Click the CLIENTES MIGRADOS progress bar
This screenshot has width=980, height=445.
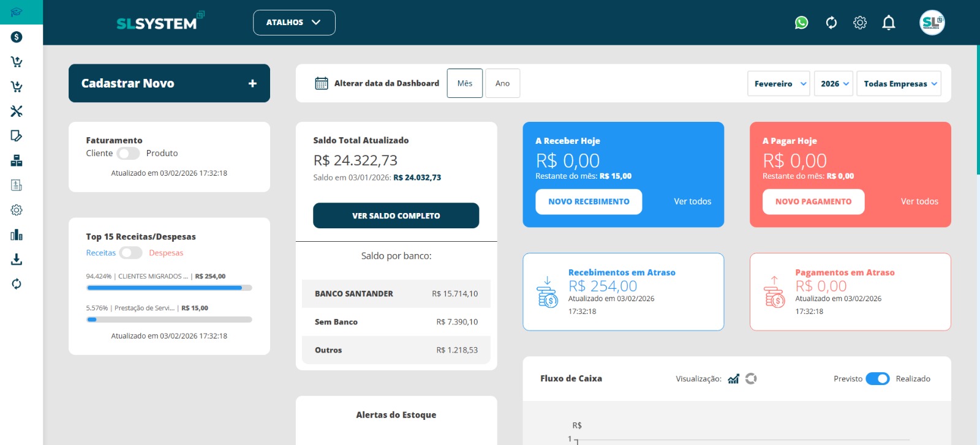(169, 288)
